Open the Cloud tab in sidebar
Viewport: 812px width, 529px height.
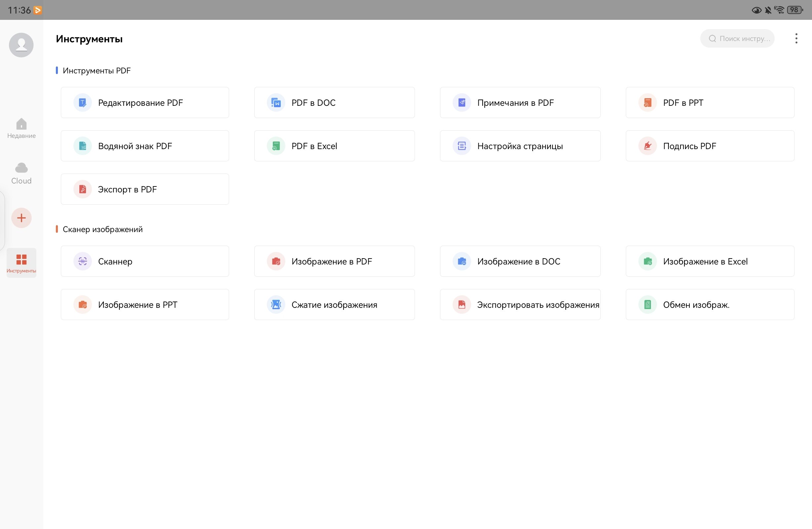point(21,173)
